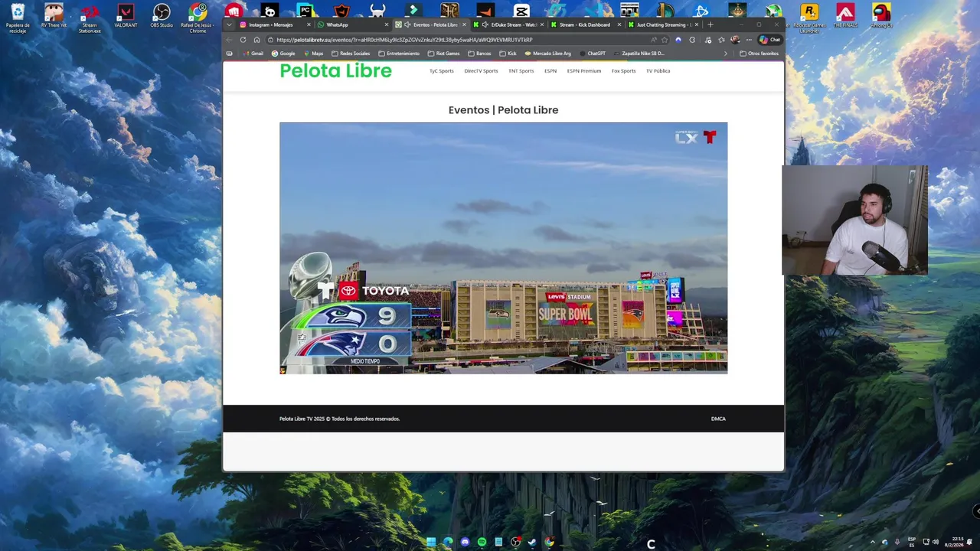Open the ESPN menu item
Viewport: 980px width, 551px height.
pyautogui.click(x=550, y=71)
